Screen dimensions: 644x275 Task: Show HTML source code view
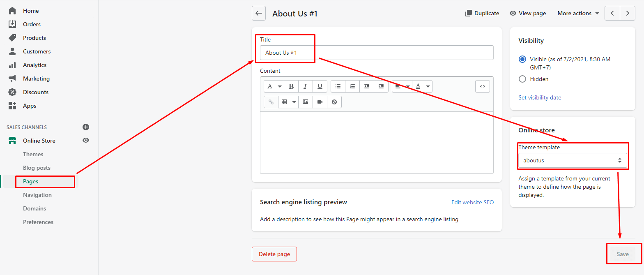(x=482, y=86)
